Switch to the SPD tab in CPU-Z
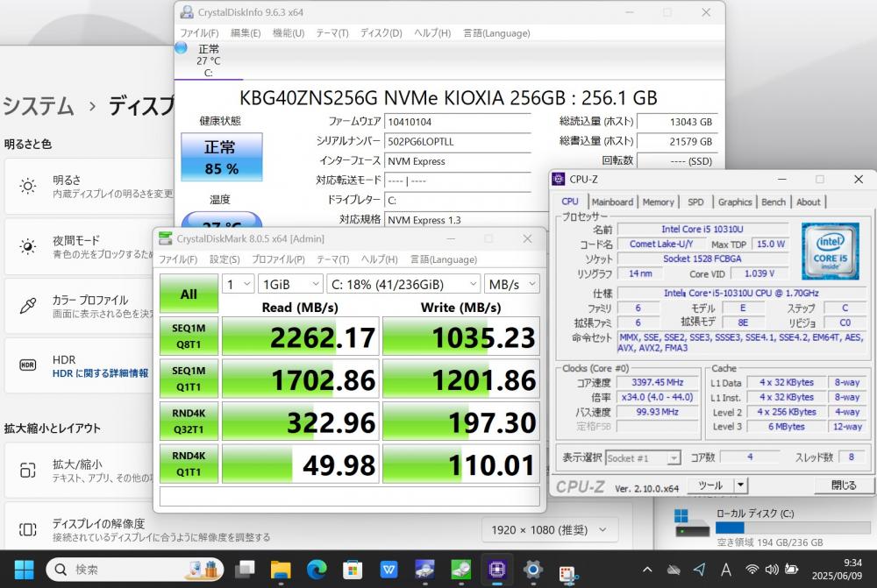This screenshot has width=877, height=588. point(695,202)
